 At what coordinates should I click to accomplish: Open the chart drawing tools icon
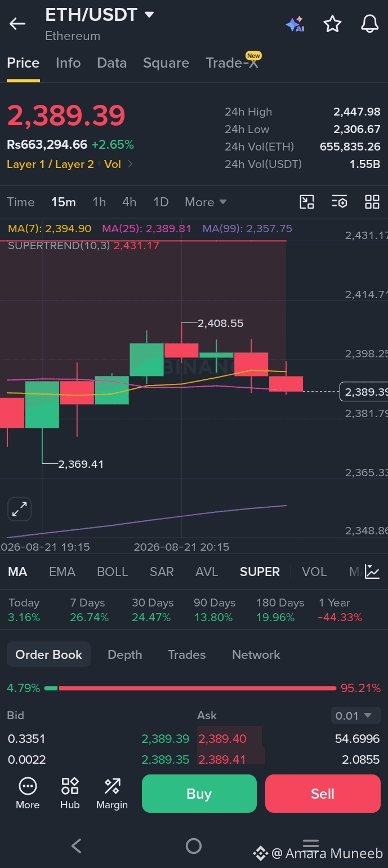(307, 202)
